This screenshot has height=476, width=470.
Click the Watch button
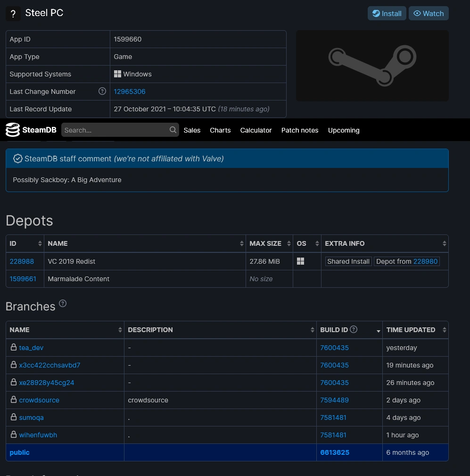coord(429,13)
